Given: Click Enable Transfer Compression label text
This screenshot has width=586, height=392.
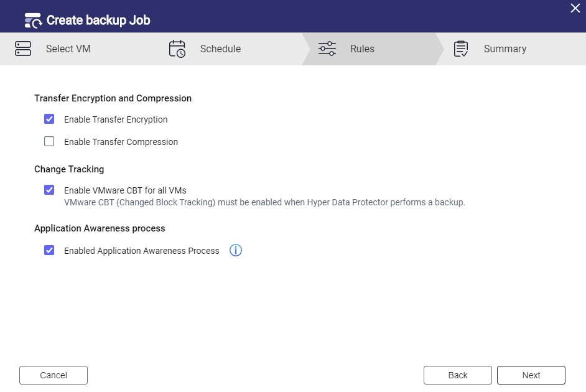Looking at the screenshot, I should click(121, 142).
